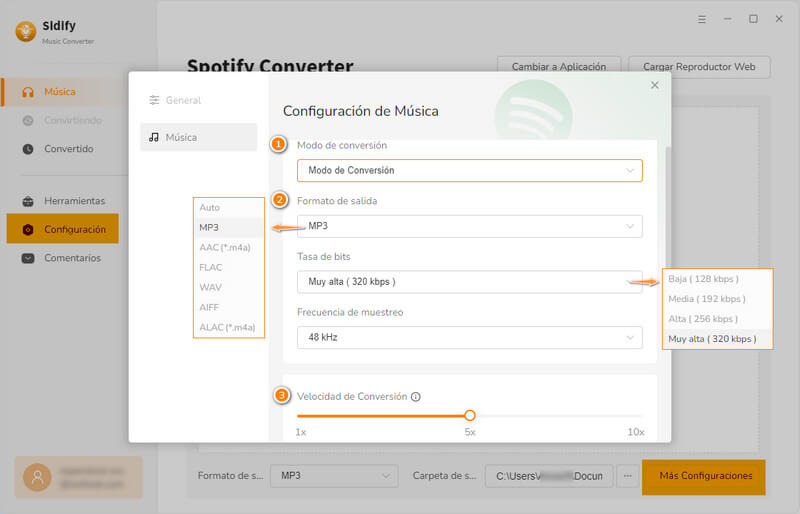Image resolution: width=800 pixels, height=514 pixels.
Task: Select Alta ( 256 kbps ) bitrate
Action: tap(717, 319)
